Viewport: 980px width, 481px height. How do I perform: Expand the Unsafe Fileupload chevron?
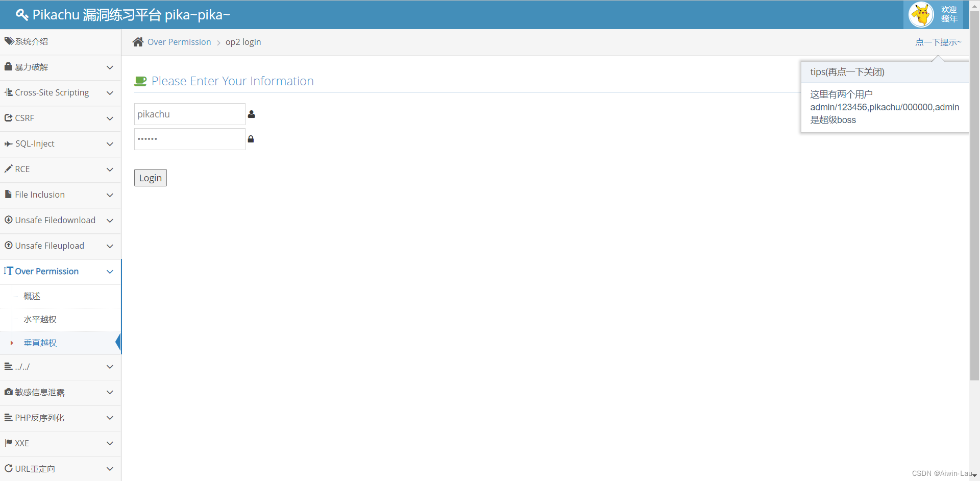[110, 246]
